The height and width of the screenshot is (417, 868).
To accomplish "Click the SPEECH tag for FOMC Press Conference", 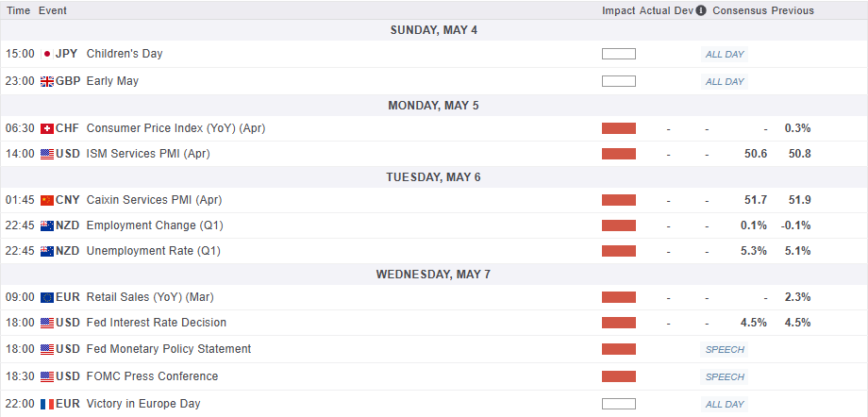I will pos(725,376).
